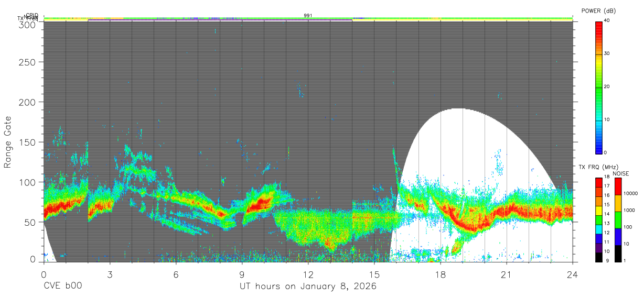Pick the purple 10-11 MHz TX FRQ swatch
The width and height of the screenshot is (644, 297).
point(599,248)
